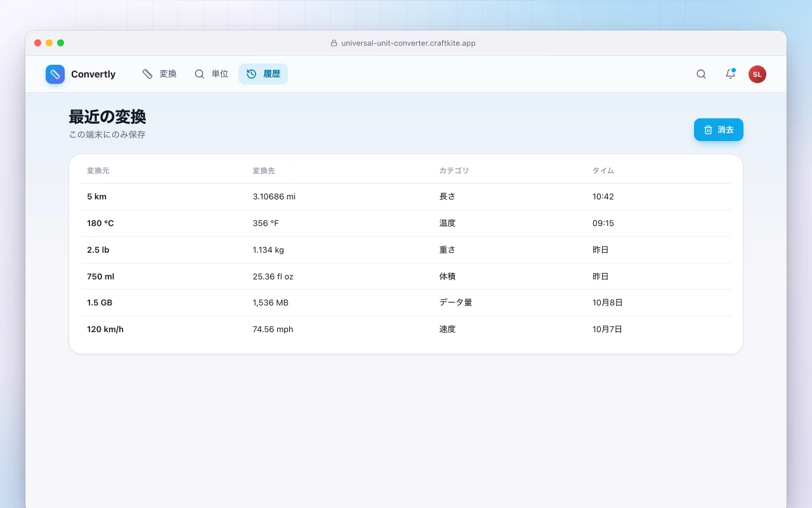Image resolution: width=812 pixels, height=508 pixels.
Task: Select the 履歴 tab
Action: pos(263,74)
